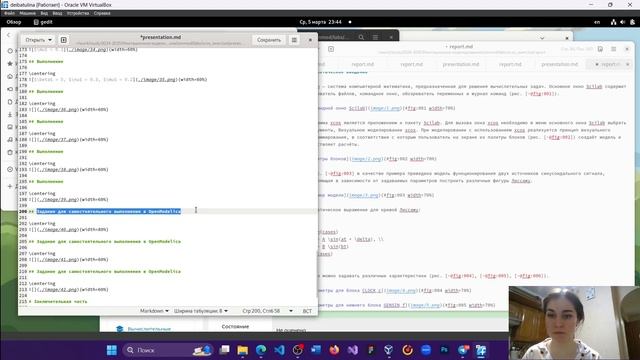The width and height of the screenshot is (640, 360).
Task: Launch Microsoft Edge from the taskbar
Action: pos(261,350)
